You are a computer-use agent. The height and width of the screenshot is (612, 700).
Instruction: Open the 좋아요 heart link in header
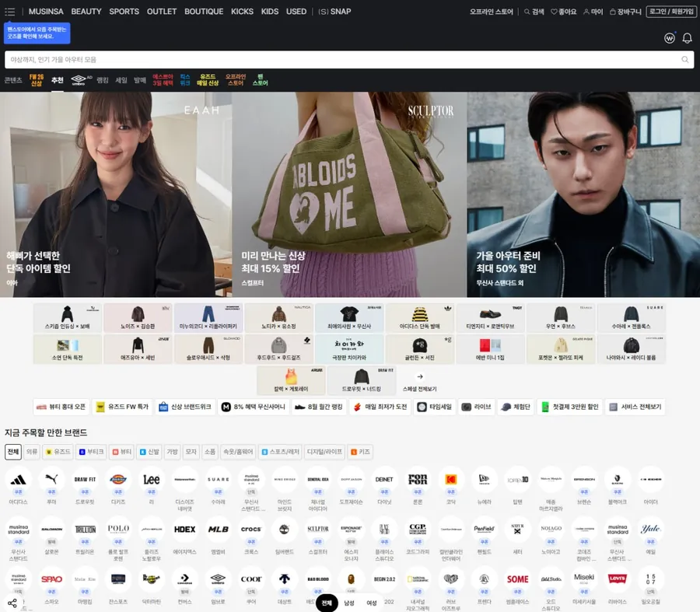[x=563, y=12]
